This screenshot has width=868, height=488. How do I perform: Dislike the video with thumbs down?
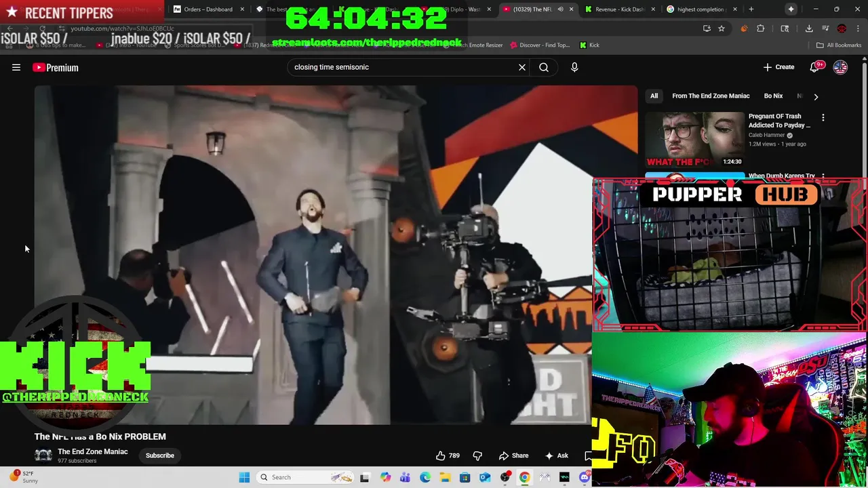tap(477, 455)
